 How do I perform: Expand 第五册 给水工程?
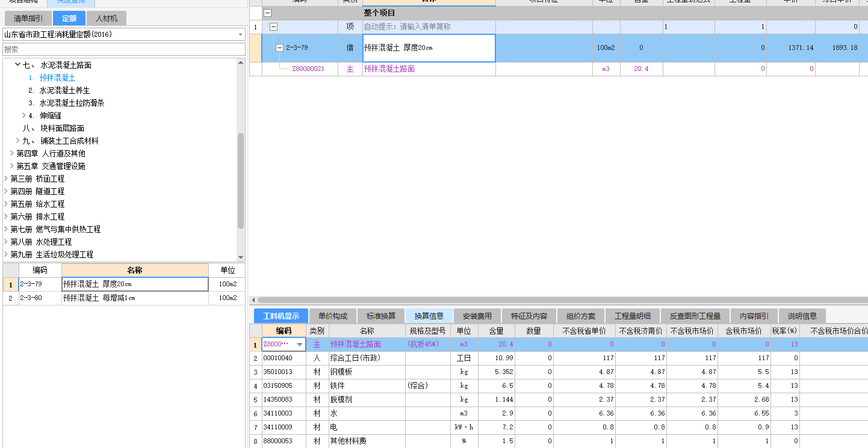pos(5,204)
